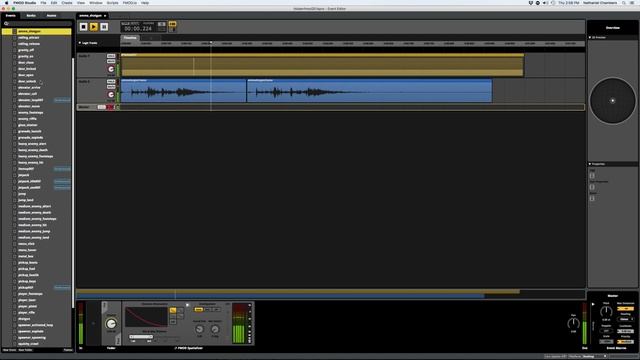The image size is (640, 360).
Task: Click the New Event button
Action: [9, 350]
